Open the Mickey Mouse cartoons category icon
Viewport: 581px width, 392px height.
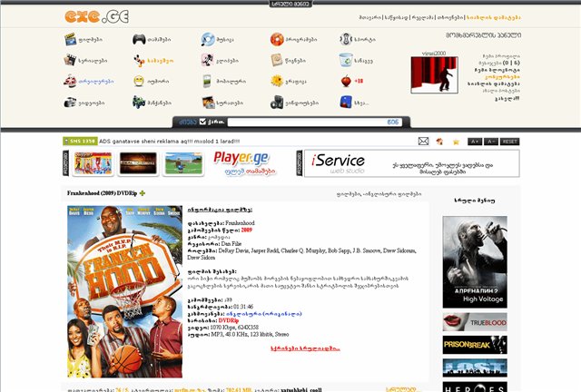[x=139, y=61]
